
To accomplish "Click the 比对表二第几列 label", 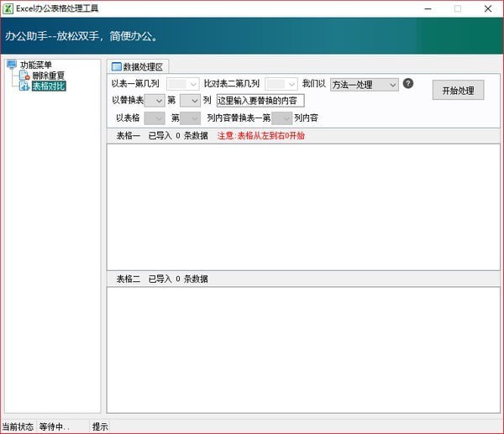I will (x=232, y=83).
